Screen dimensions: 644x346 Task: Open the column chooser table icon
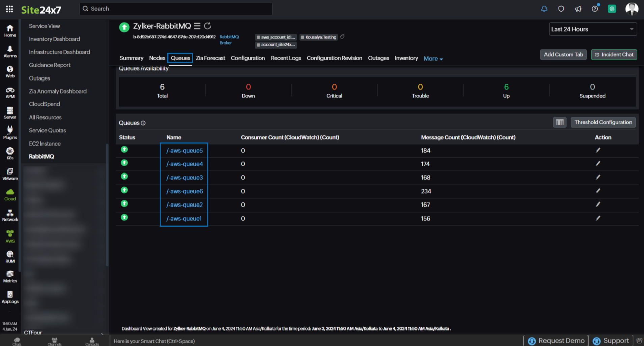(560, 122)
